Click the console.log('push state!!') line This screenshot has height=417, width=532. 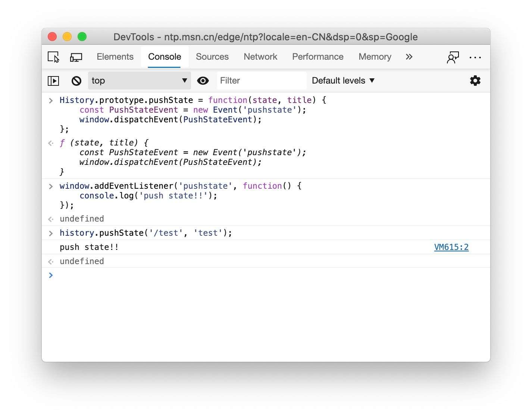click(x=148, y=195)
